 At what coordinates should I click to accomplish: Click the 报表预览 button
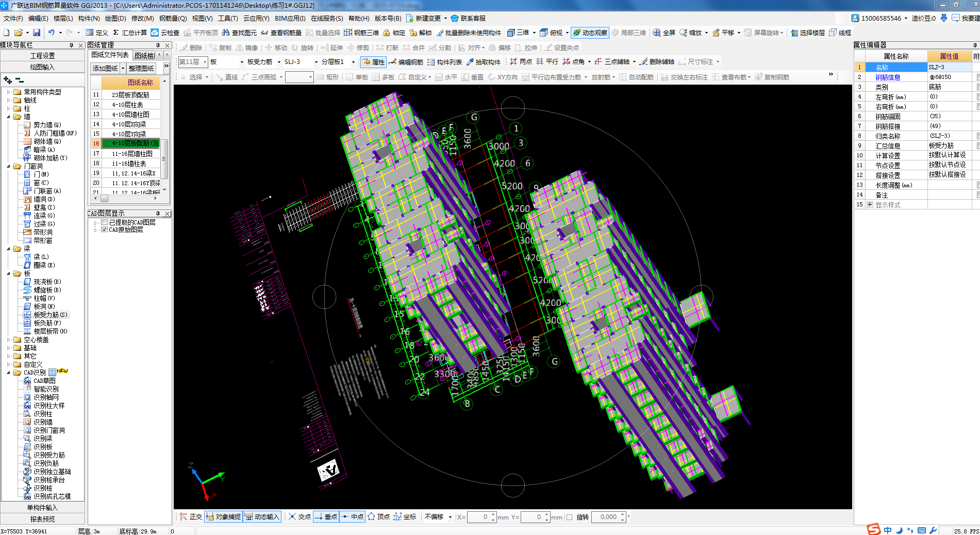pos(43,519)
